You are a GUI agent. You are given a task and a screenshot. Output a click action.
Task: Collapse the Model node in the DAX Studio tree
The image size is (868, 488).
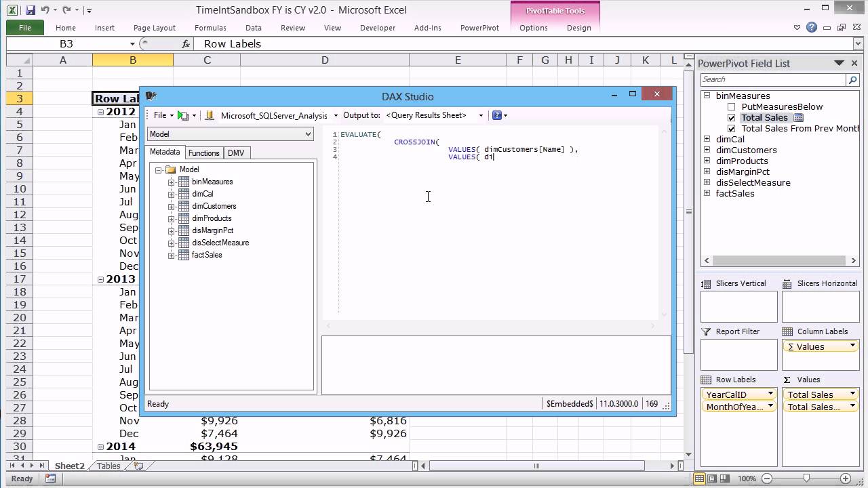click(159, 169)
